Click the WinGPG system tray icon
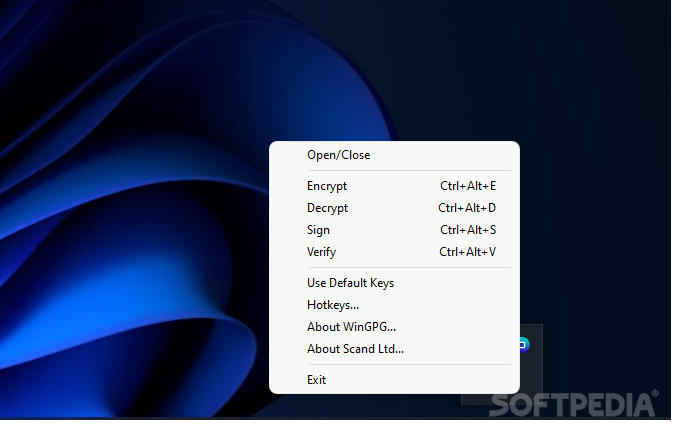674x432 pixels. click(524, 345)
